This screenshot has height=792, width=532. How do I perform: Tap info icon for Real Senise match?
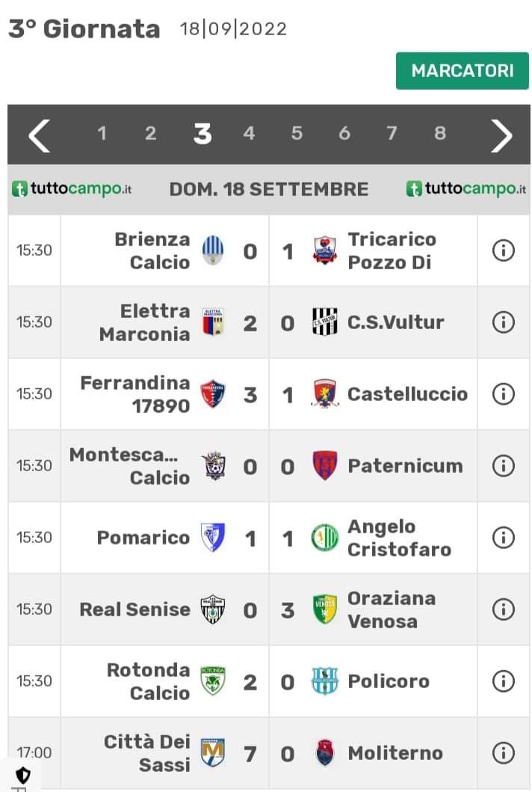[503, 610]
